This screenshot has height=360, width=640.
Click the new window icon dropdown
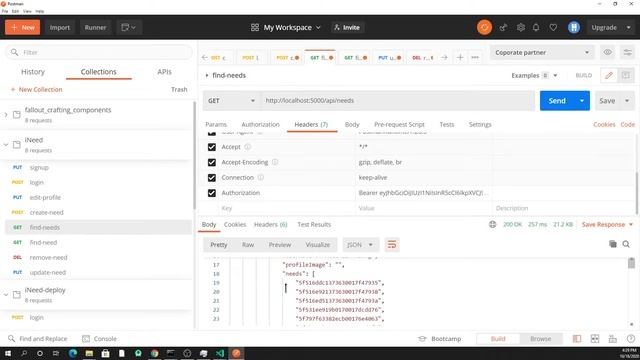[x=129, y=27]
